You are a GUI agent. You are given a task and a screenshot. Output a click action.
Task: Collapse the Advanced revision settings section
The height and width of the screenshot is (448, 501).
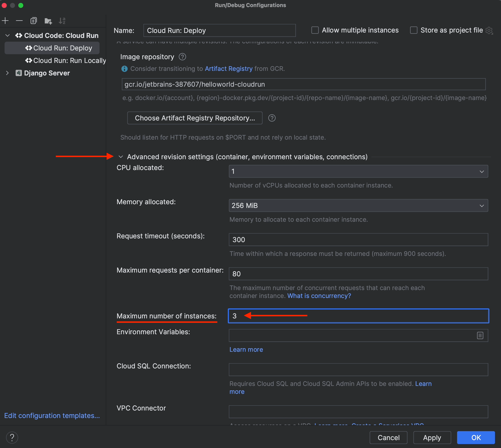tap(121, 157)
